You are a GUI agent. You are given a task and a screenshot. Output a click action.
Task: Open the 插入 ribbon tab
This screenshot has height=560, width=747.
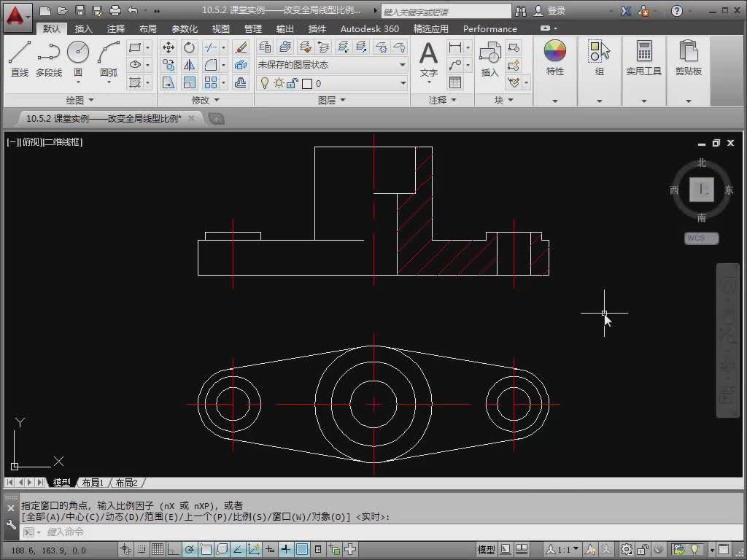[x=83, y=28]
